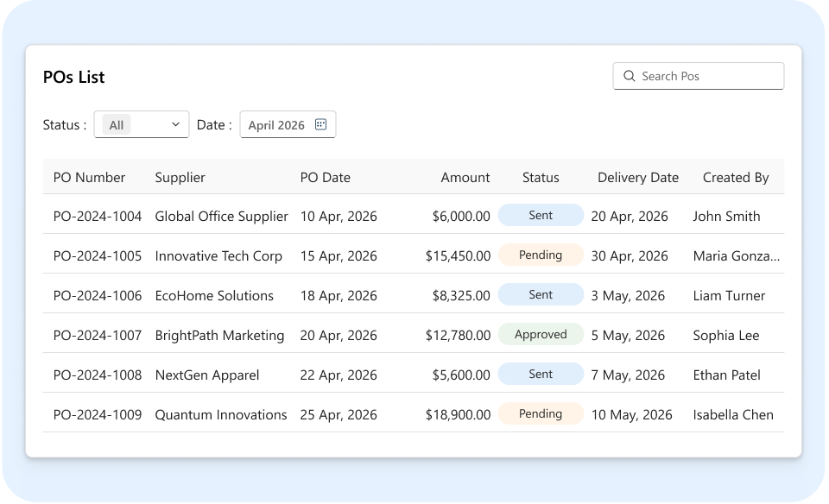
Task: Click PO date 15 Apr, 2026
Action: point(339,255)
